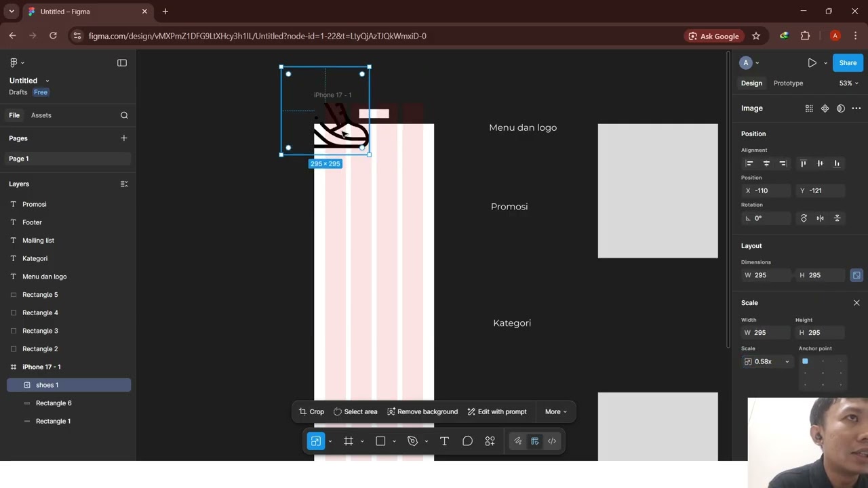Reload the page in the browser
The height and width of the screenshot is (488, 868).
pyautogui.click(x=53, y=36)
